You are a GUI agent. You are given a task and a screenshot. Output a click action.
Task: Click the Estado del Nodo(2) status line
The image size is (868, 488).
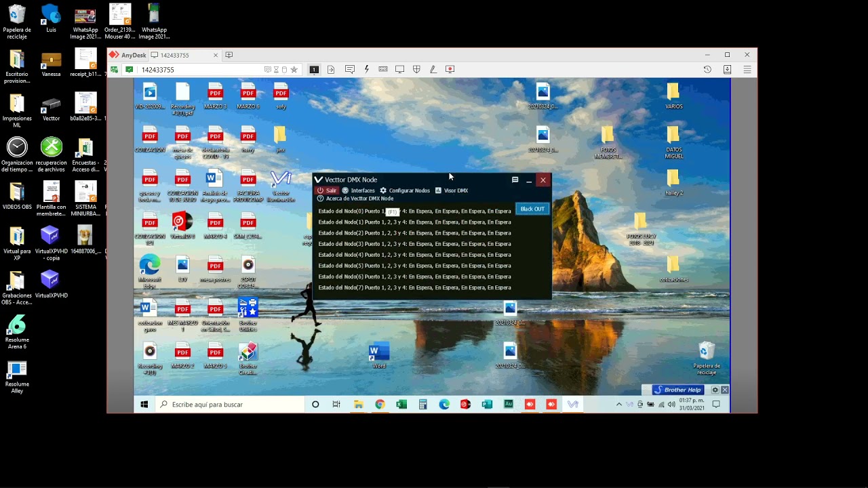coord(414,233)
